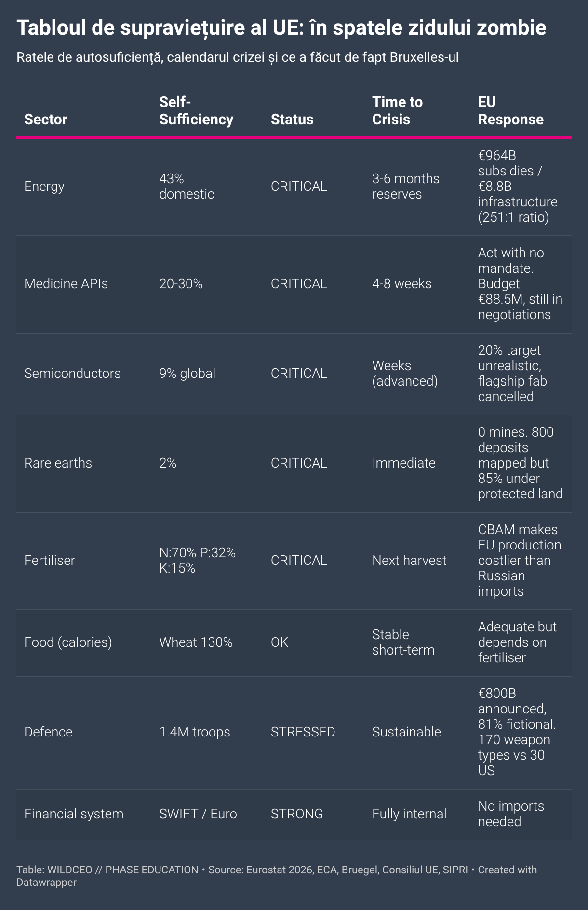The image size is (588, 910).
Task: Click the Sector column header
Action: pos(46,119)
